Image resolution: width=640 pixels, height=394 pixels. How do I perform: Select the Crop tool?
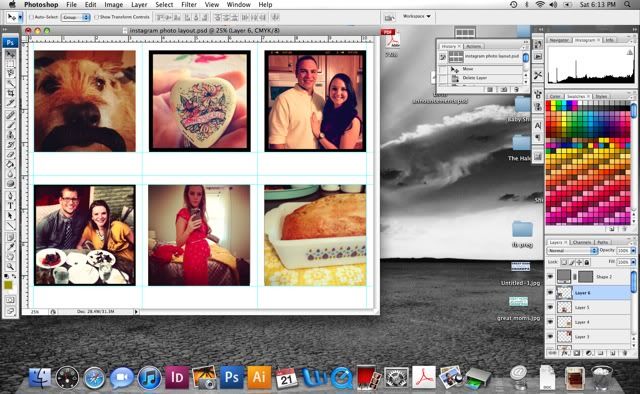[x=11, y=93]
